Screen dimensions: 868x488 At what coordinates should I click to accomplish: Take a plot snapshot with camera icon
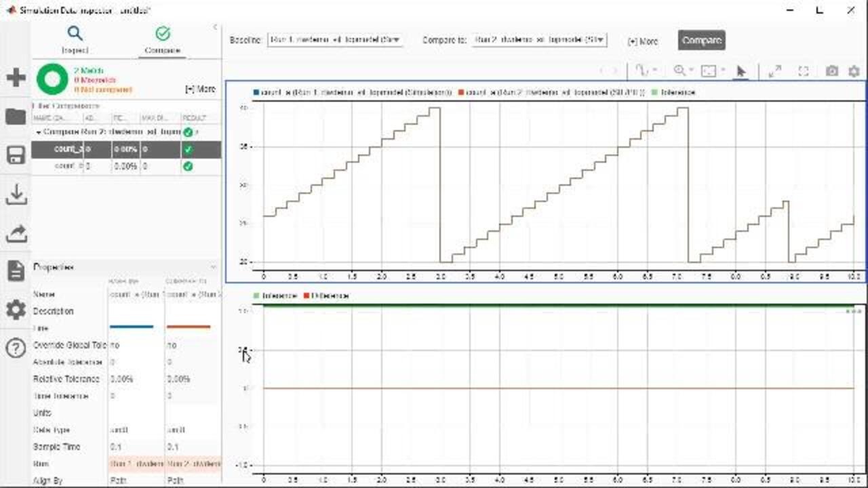pos(831,71)
